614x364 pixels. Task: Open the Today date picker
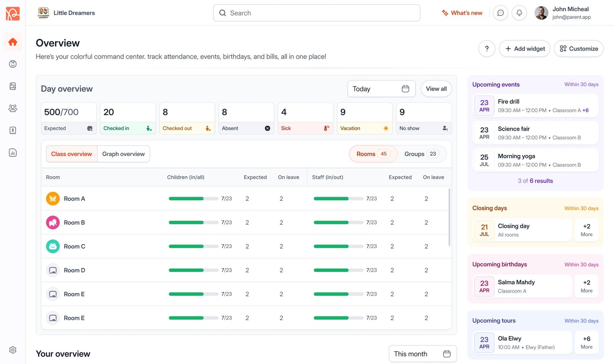(381, 89)
